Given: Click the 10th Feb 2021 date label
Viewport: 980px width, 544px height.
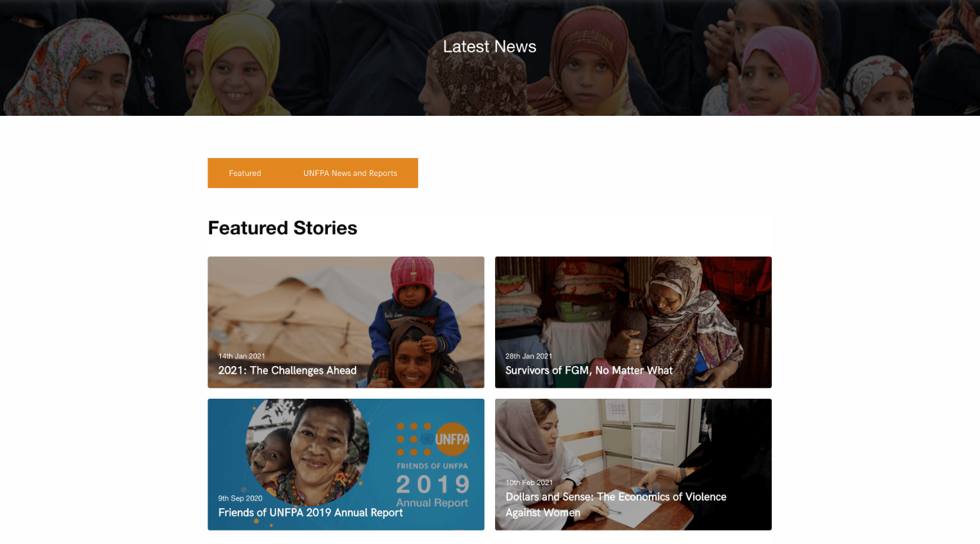Looking at the screenshot, I should (529, 483).
